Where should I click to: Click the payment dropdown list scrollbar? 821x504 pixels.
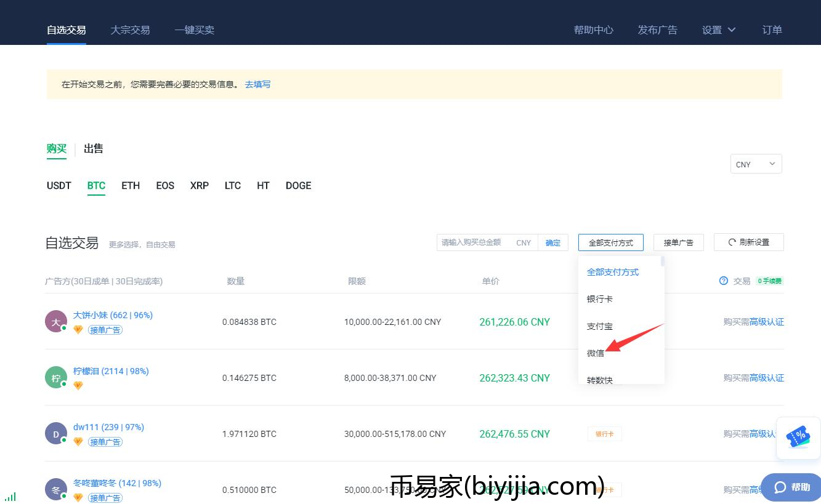pos(663,262)
